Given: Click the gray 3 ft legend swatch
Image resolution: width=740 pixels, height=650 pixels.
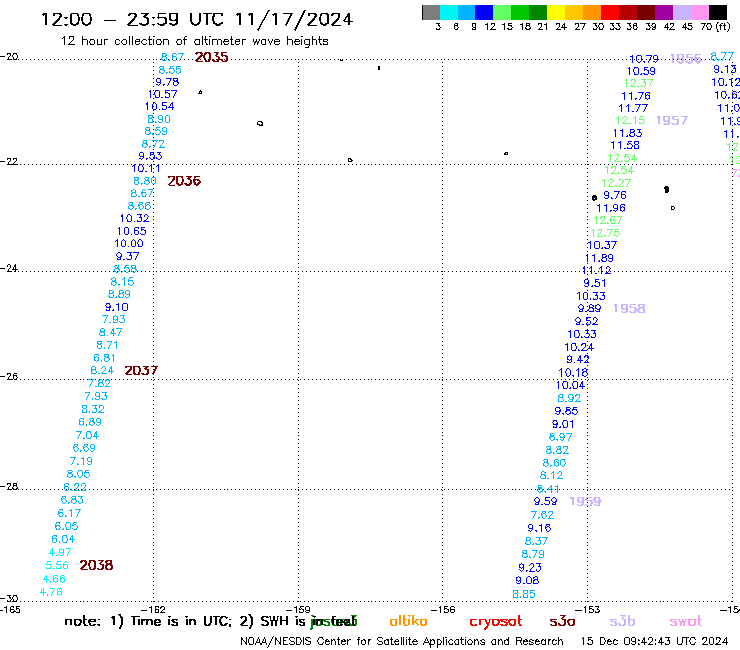Looking at the screenshot, I should tap(431, 12).
